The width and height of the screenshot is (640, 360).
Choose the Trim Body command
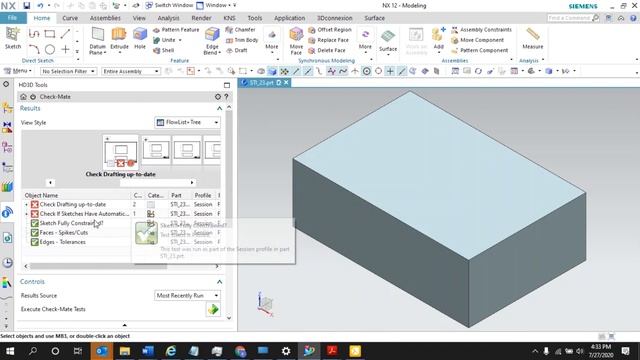click(x=242, y=40)
